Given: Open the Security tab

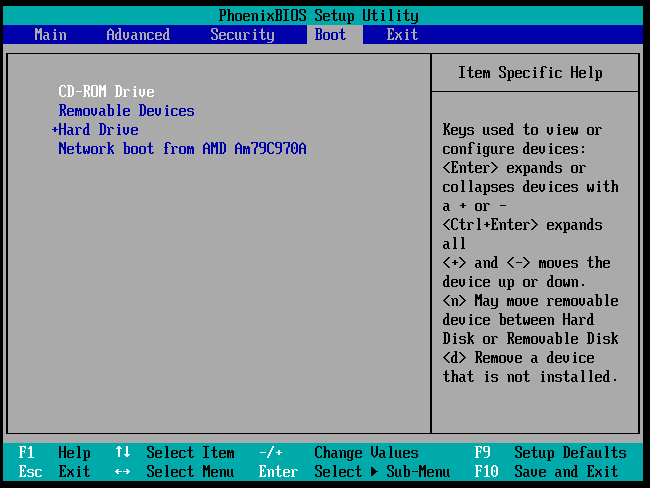Looking at the screenshot, I should pos(242,35).
